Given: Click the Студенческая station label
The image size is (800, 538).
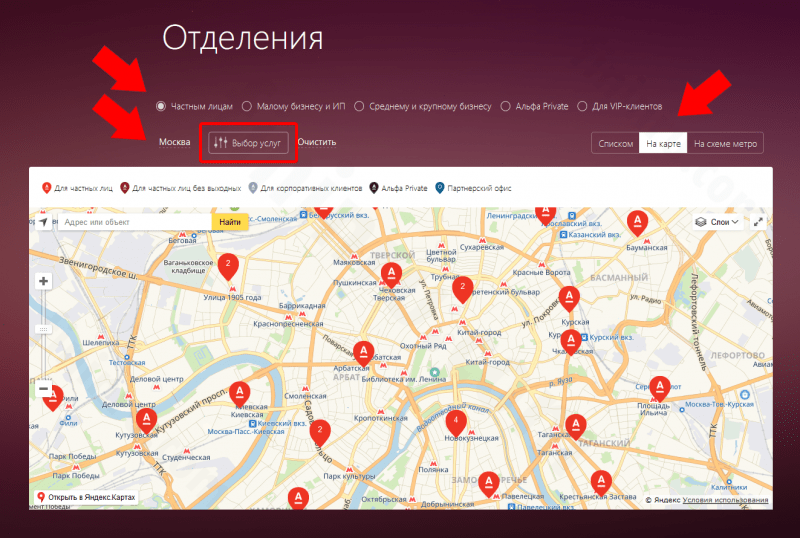Looking at the screenshot, I should coord(186,457).
